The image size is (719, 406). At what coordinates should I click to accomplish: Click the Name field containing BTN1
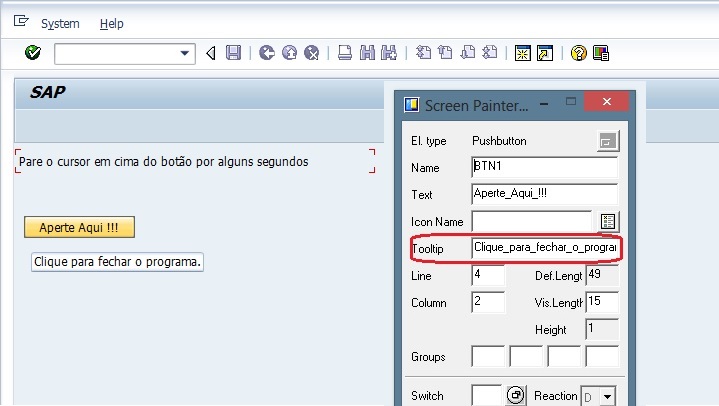544,167
